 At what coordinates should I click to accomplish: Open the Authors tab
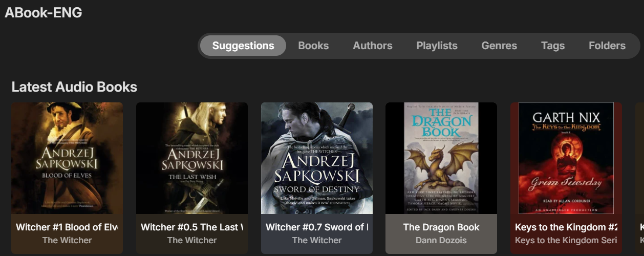point(373,46)
